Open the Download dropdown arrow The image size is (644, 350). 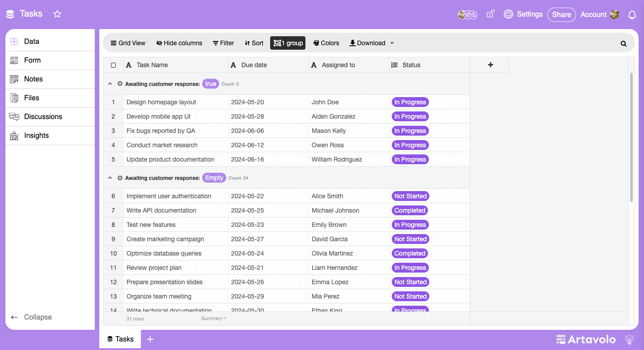point(392,43)
